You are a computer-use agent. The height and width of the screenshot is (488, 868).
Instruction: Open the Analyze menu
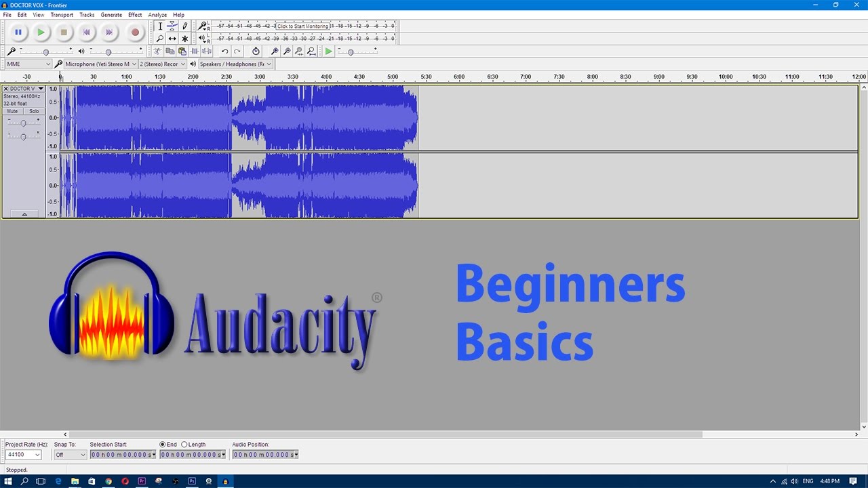click(x=157, y=14)
